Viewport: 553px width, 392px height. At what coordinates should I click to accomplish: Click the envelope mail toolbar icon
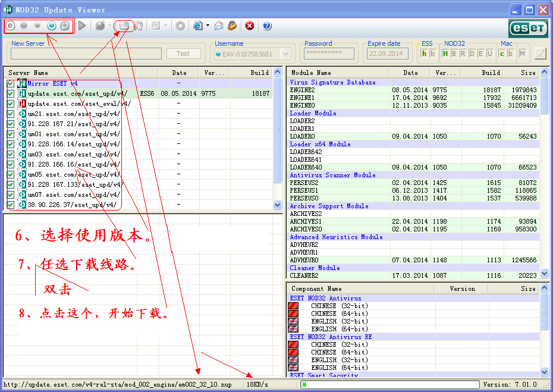coord(219,26)
